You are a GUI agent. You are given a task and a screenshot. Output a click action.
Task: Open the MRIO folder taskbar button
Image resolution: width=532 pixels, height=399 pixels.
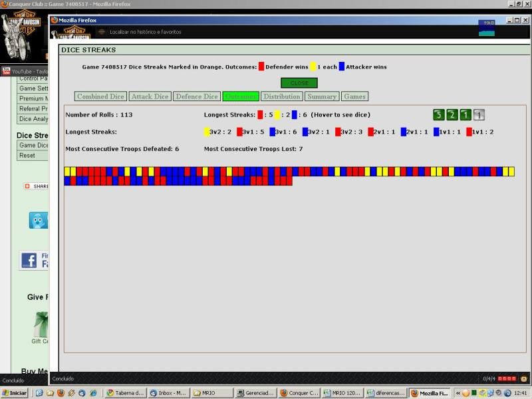pyautogui.click(x=212, y=393)
